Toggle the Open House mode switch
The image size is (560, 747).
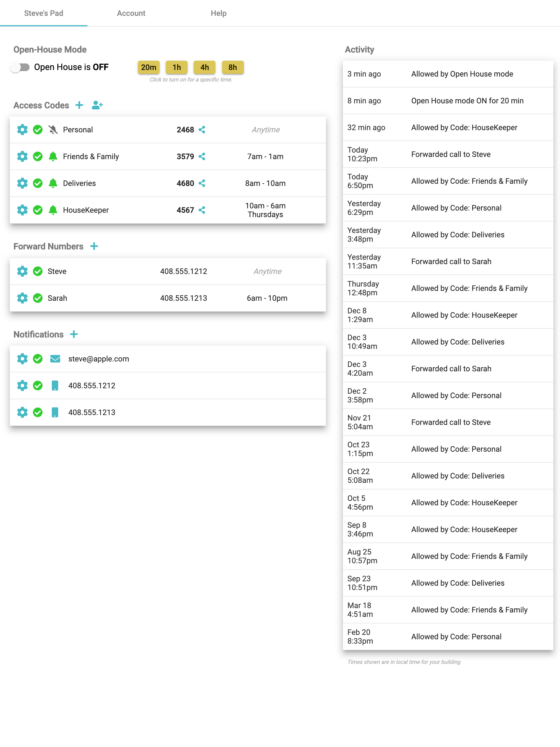coord(20,67)
